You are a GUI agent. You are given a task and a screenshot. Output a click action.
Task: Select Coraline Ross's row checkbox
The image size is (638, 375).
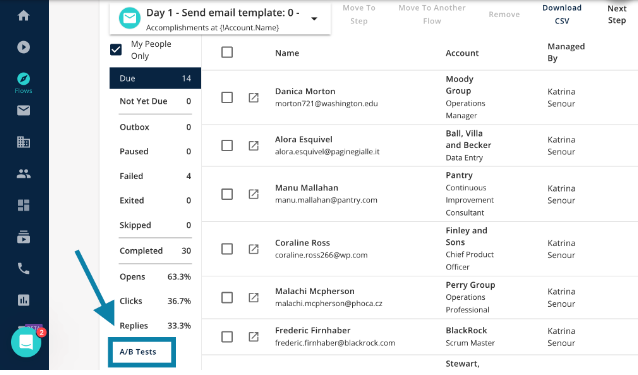point(227,249)
